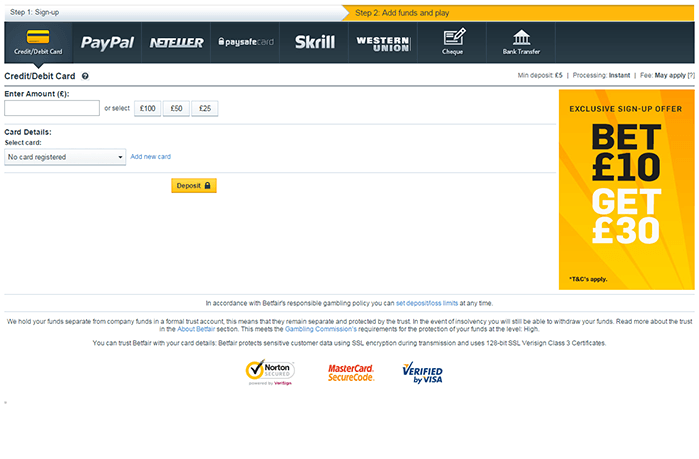
Task: Click the 'Processing: Instant' text
Action: (601, 75)
